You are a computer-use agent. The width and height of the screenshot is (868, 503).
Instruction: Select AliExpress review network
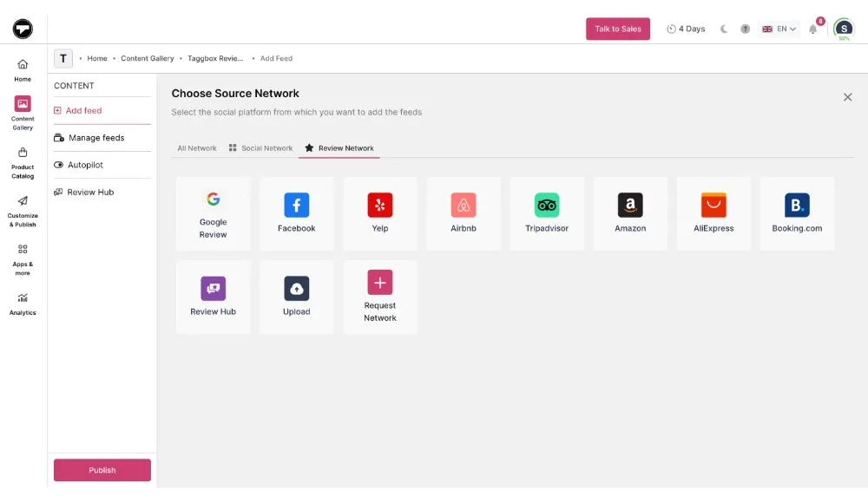713,213
